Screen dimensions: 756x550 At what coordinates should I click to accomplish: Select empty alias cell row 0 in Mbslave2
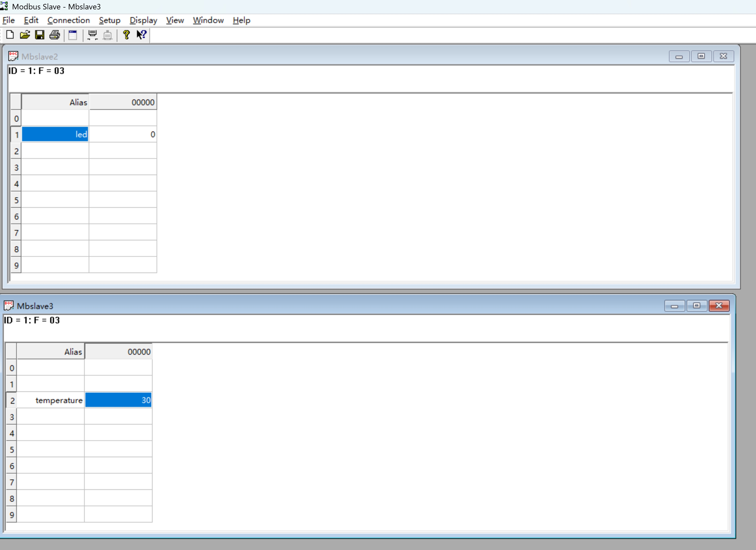(x=55, y=118)
